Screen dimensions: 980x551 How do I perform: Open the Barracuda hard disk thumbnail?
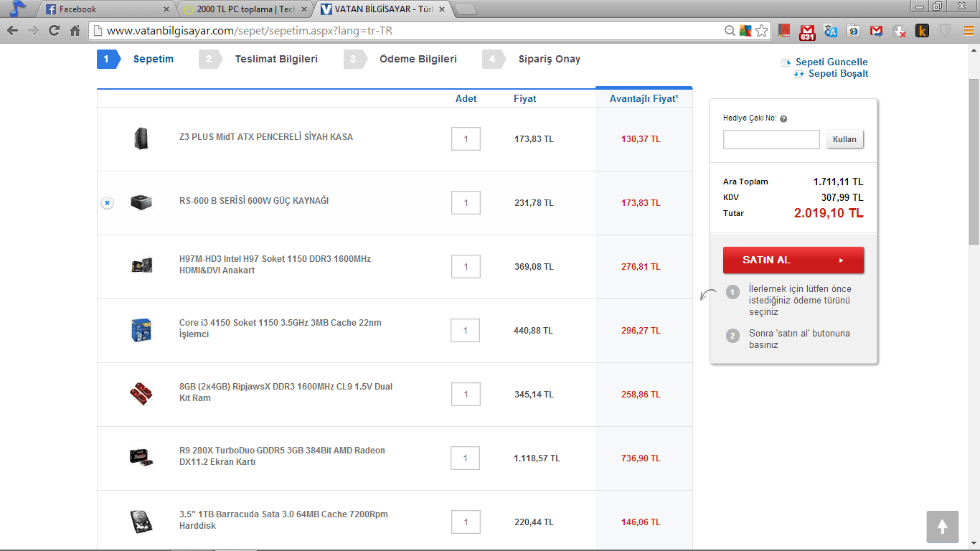pyautogui.click(x=141, y=522)
